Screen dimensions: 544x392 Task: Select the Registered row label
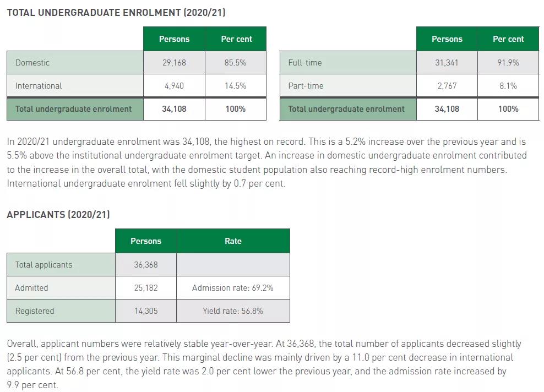click(x=61, y=311)
